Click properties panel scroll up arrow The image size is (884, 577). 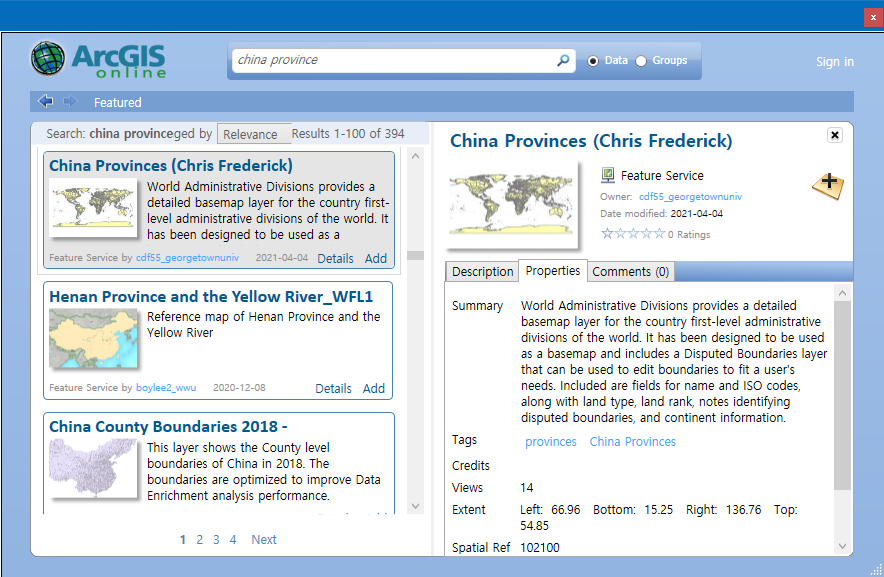842,293
